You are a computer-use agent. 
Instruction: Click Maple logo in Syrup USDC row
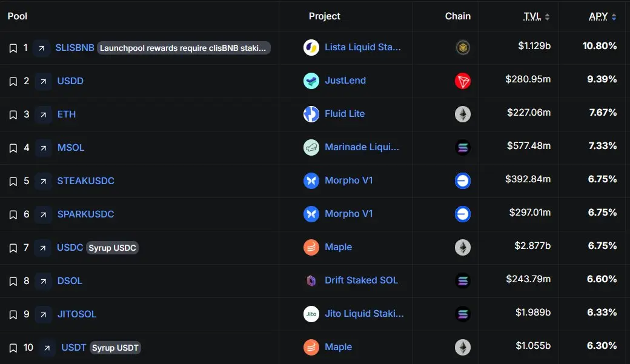[x=311, y=248]
